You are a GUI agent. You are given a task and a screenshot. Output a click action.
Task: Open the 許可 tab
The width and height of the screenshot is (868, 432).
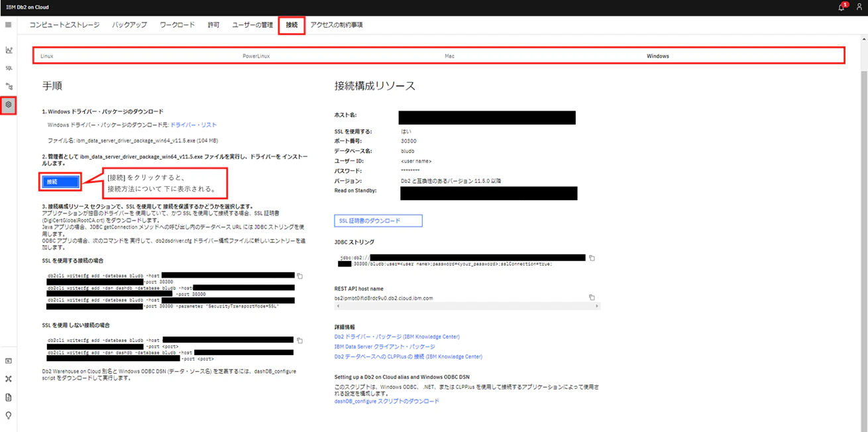213,25
